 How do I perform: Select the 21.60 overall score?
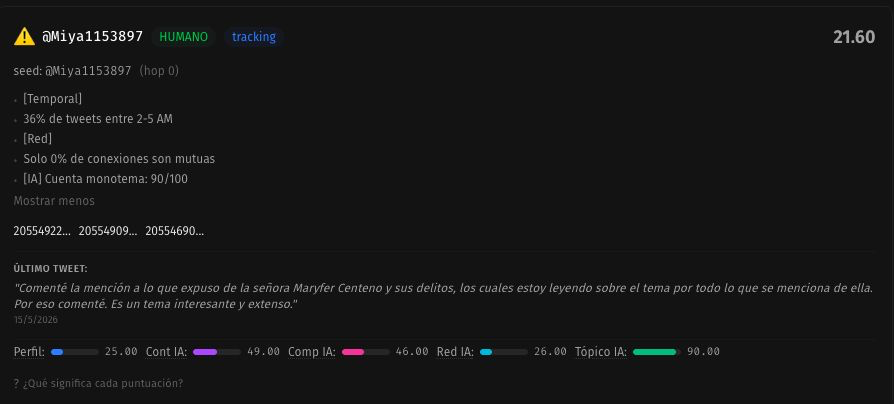tap(854, 37)
